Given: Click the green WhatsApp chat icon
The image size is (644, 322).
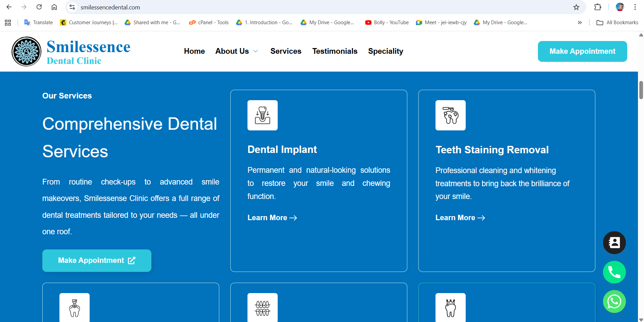Looking at the screenshot, I should point(614,301).
